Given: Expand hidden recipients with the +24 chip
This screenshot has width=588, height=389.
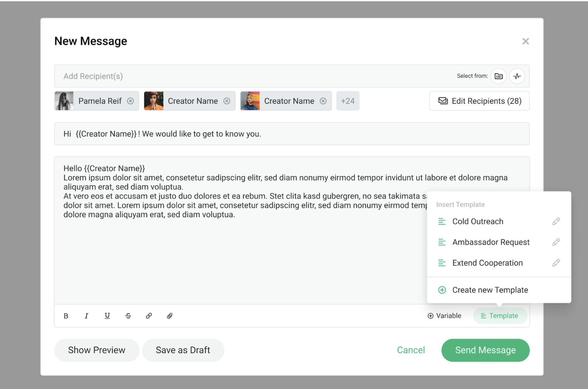Looking at the screenshot, I should coord(348,101).
